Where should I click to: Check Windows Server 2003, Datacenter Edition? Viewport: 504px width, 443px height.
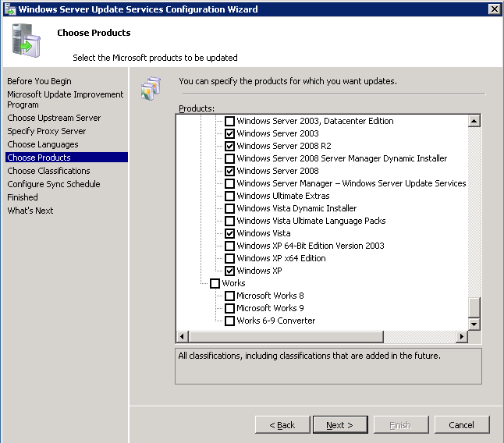[229, 121]
